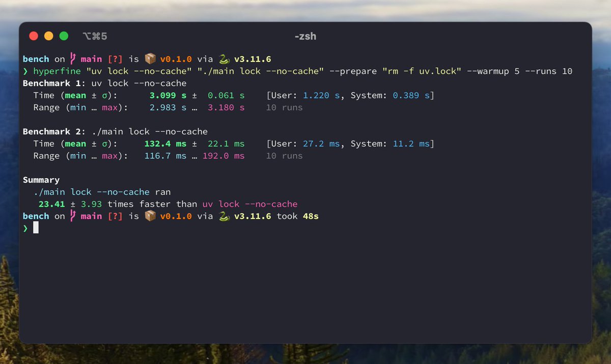Click the package box icon in last prompt line

150,216
